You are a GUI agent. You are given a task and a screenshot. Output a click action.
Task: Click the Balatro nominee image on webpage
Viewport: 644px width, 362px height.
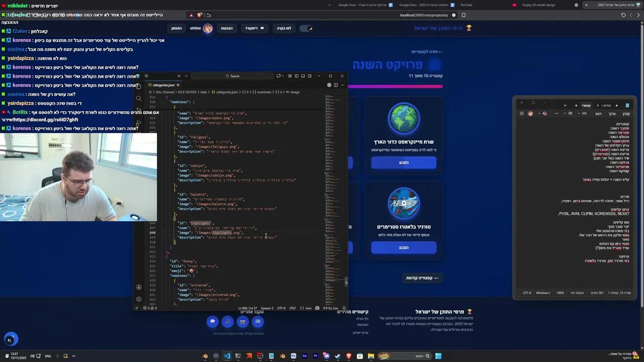(x=404, y=204)
